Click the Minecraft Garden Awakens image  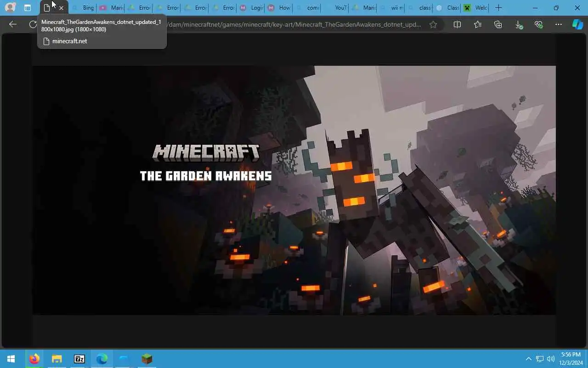coord(294,190)
